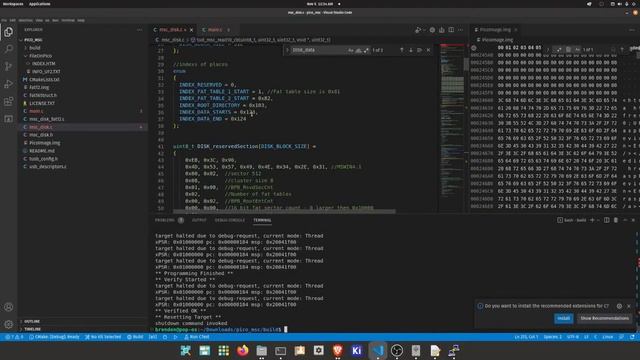Open Applications menu in top bar

[40, 4]
